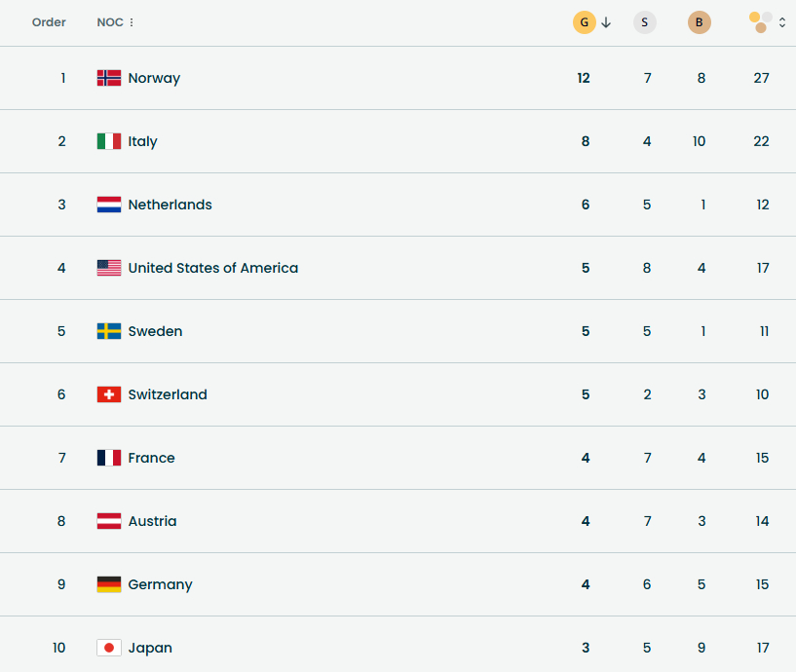Open the Austria country link

152,521
